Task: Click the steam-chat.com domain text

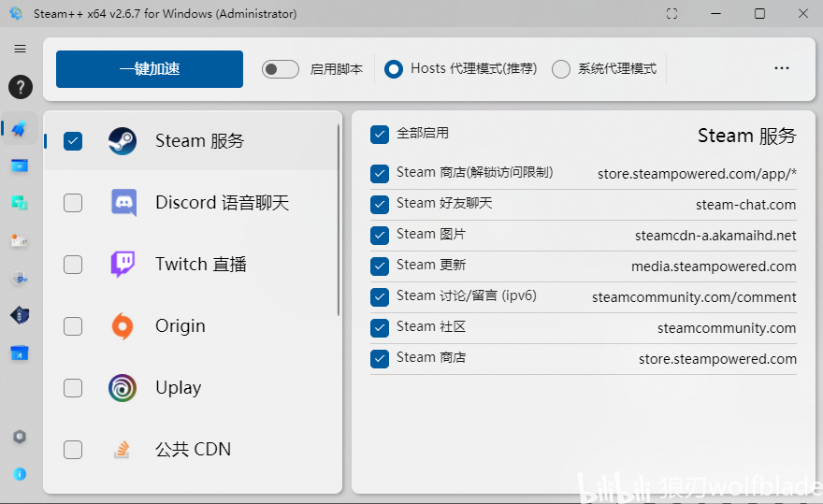Action: (x=746, y=205)
